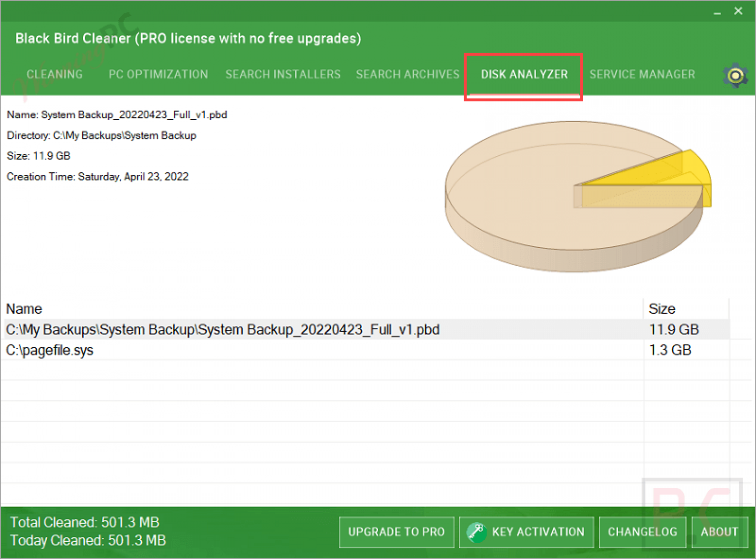Open the PC Optimization tab
Screen dimensions: 756x559
click(x=158, y=74)
